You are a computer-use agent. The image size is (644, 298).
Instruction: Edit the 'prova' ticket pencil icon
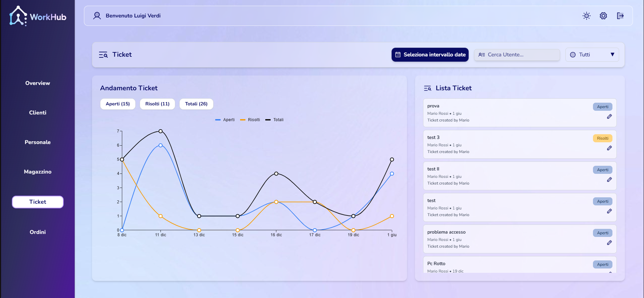pos(609,116)
